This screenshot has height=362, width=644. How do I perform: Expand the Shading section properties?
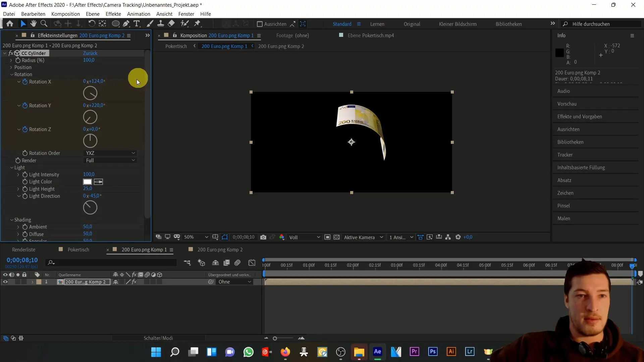click(x=12, y=220)
